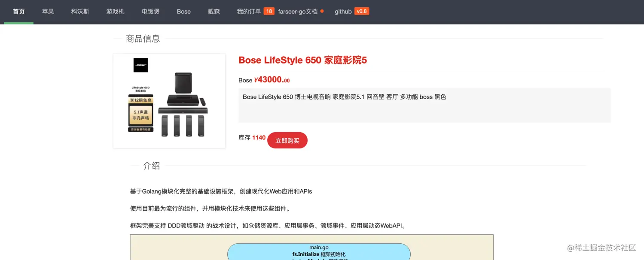644x260 pixels.
Task: Click the ¥43000.00 price
Action: point(272,80)
